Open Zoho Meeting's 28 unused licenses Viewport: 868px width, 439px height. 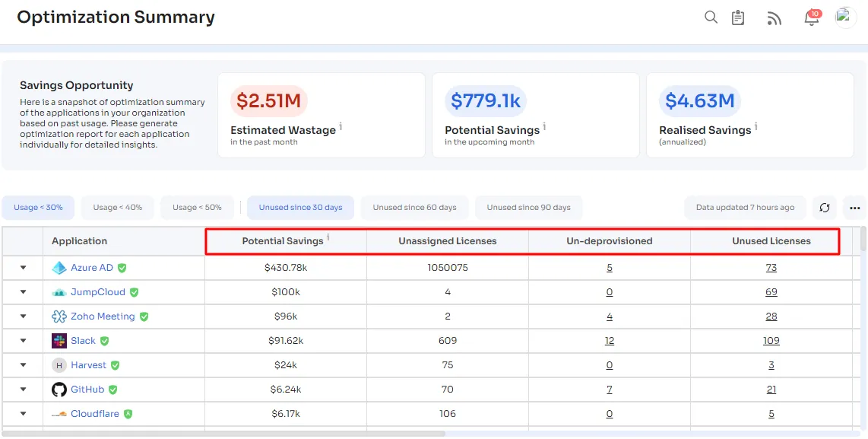(x=771, y=317)
